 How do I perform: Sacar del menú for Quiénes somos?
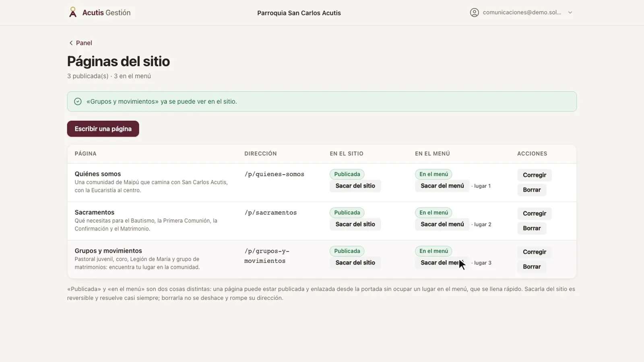[x=442, y=186]
